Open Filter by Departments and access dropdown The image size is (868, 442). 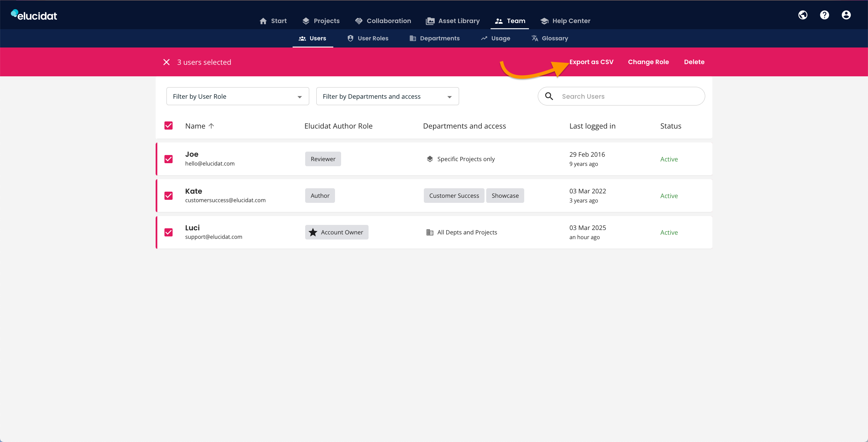pyautogui.click(x=388, y=96)
